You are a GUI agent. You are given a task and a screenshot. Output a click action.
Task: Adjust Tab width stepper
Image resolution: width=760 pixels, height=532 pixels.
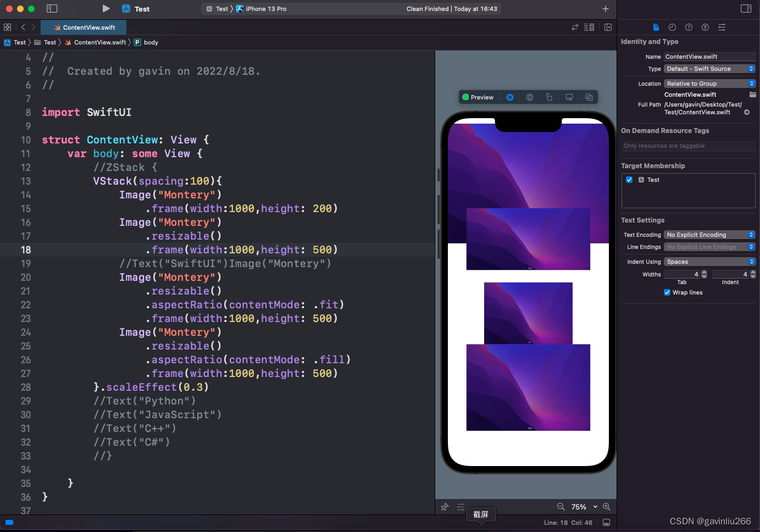tap(704, 274)
